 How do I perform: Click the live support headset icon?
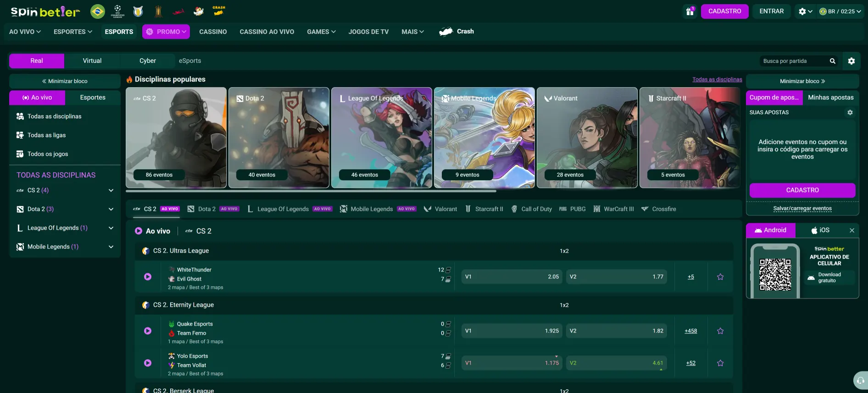coord(860,380)
